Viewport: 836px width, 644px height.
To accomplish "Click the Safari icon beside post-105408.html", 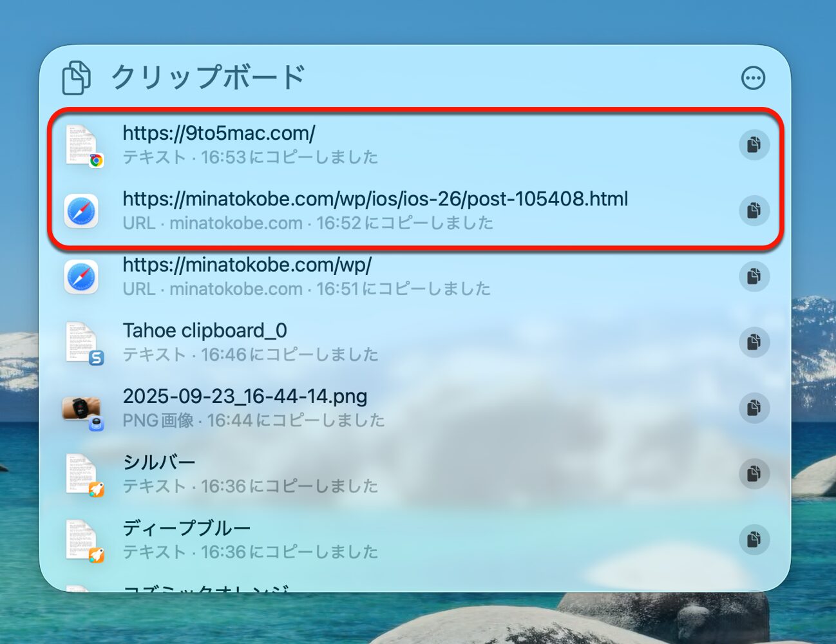I will pos(81,211).
